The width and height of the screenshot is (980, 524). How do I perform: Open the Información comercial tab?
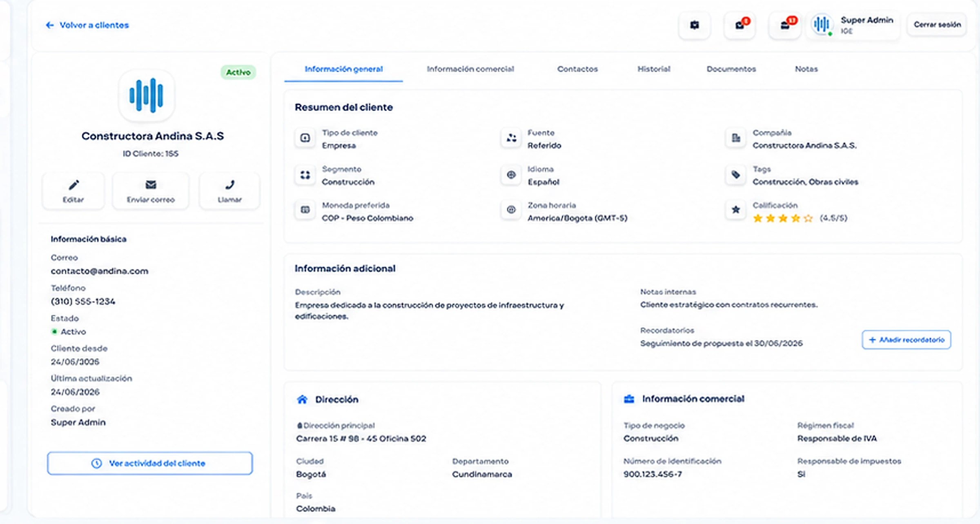coord(470,69)
